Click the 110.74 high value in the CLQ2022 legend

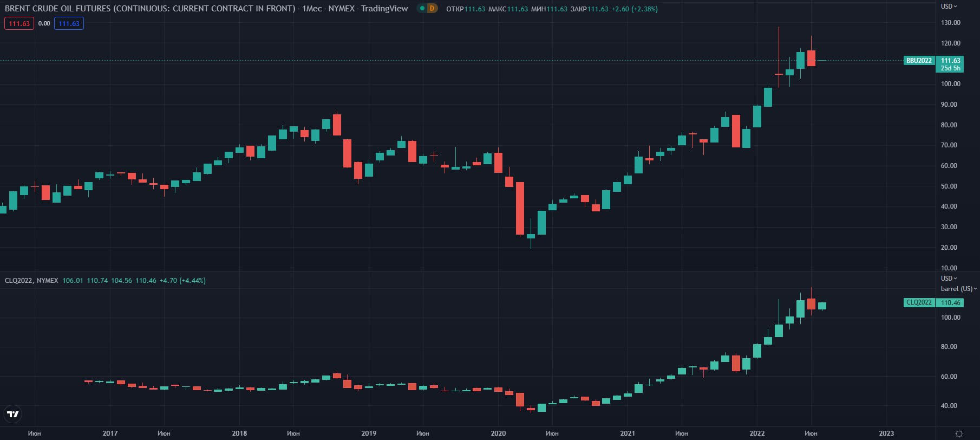(97, 281)
